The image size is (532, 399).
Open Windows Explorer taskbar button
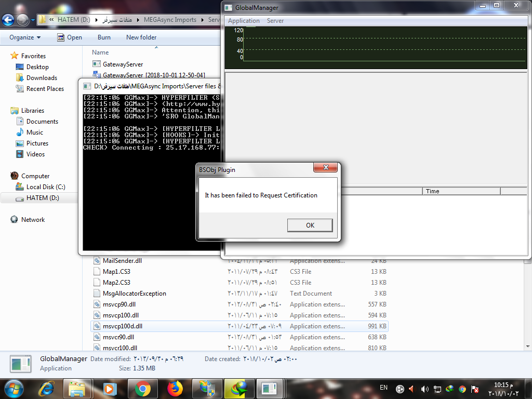(77, 389)
